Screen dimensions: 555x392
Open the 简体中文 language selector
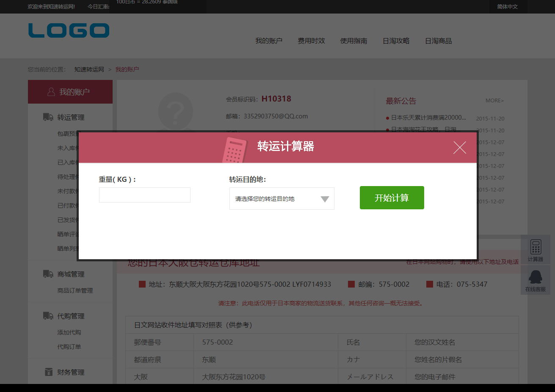[x=507, y=7]
